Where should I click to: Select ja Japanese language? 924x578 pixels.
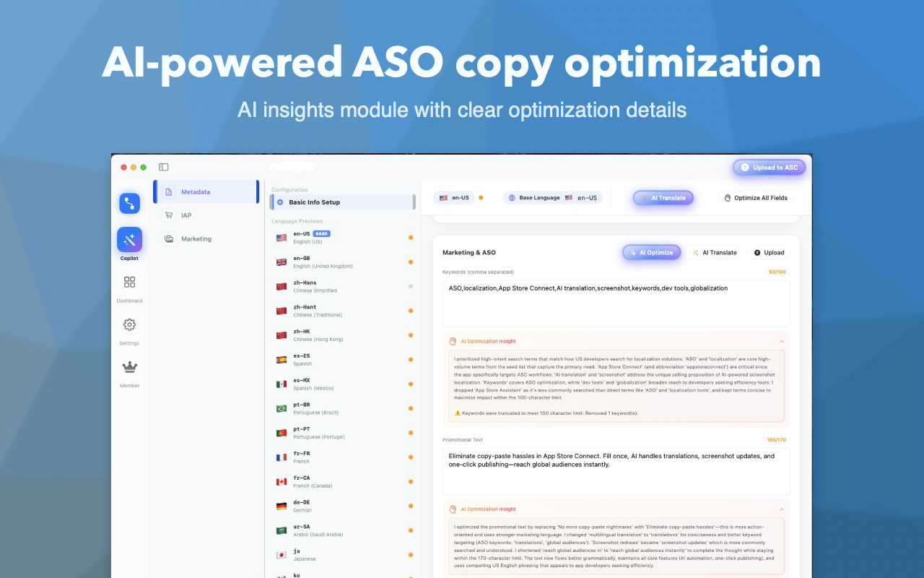[344, 555]
